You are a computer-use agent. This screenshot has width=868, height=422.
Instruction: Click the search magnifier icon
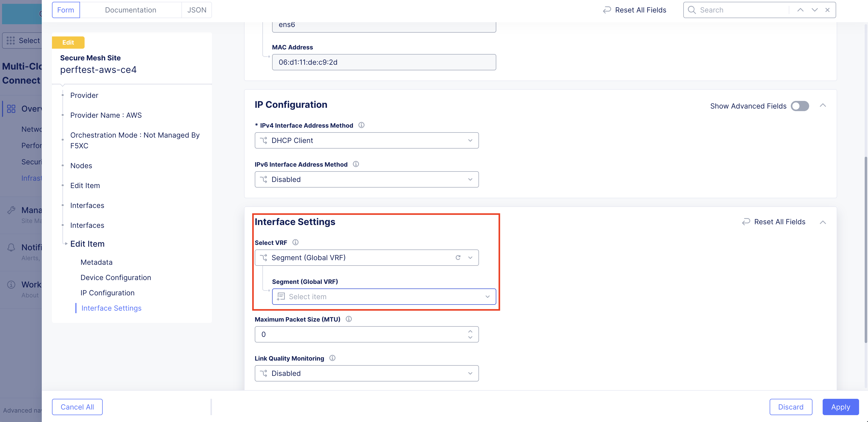[691, 10]
